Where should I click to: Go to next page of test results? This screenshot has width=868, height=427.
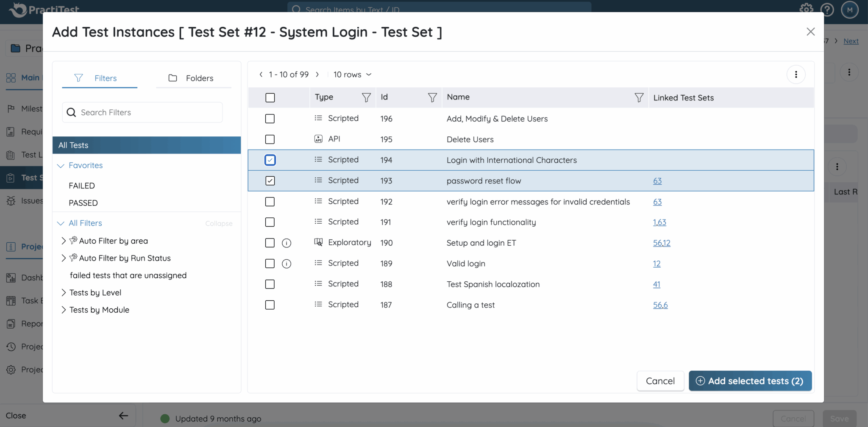point(317,75)
